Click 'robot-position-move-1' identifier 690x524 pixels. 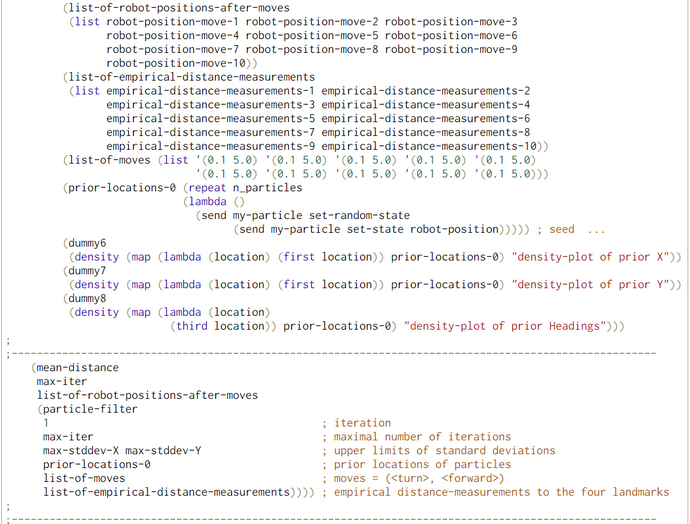[172, 22]
